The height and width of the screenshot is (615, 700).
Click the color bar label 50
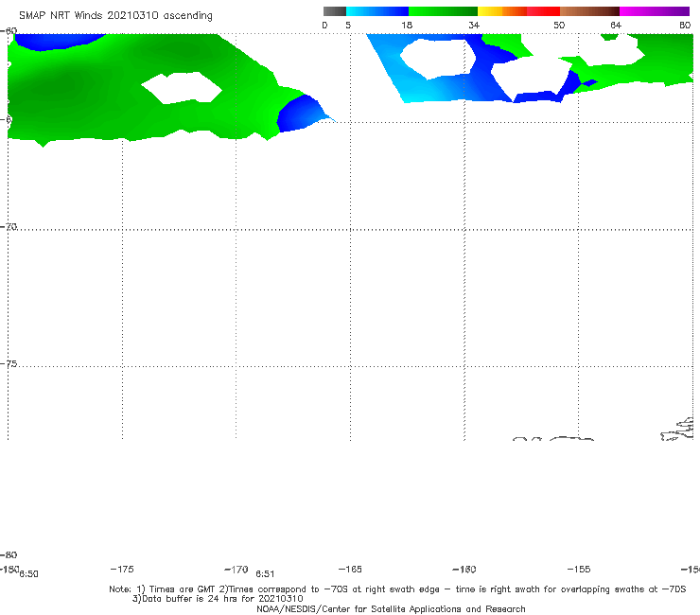pyautogui.click(x=559, y=25)
